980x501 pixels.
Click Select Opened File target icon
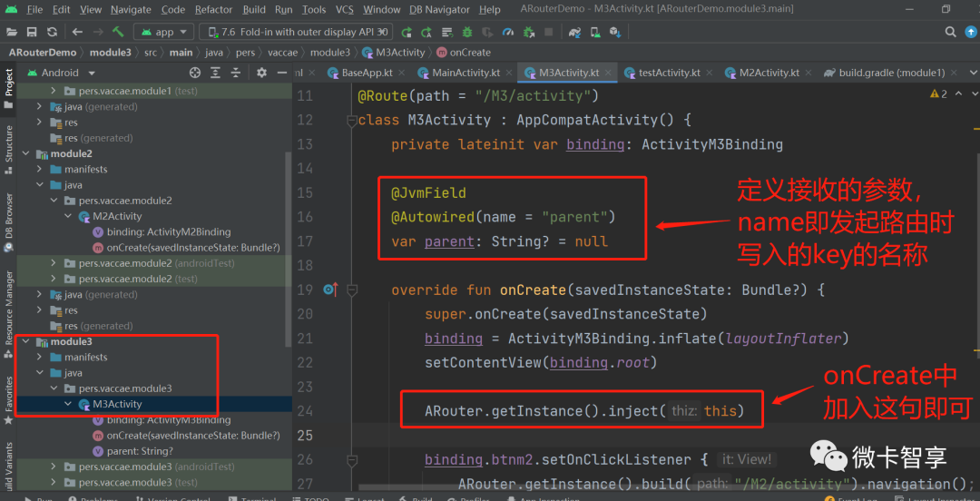pos(195,73)
